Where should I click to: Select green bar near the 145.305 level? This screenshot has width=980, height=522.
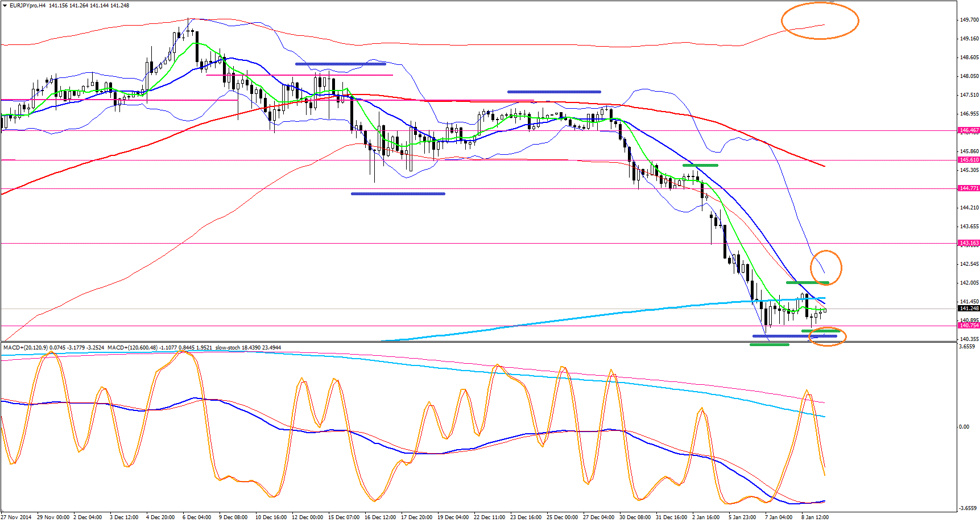pyautogui.click(x=700, y=165)
